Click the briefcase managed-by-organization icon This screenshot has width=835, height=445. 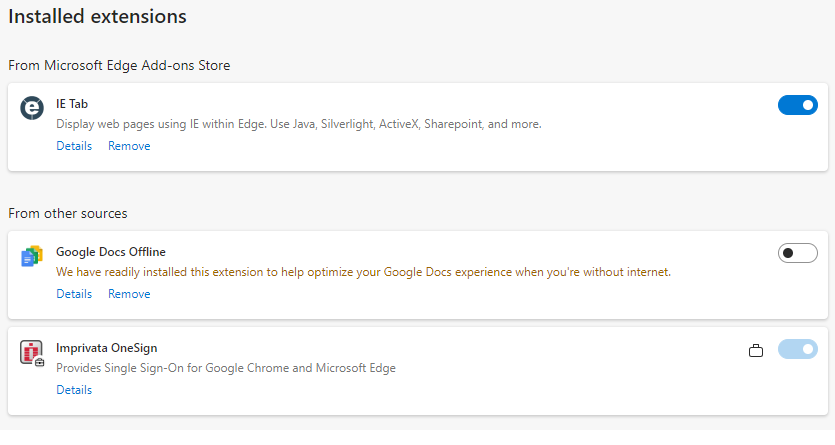[756, 350]
